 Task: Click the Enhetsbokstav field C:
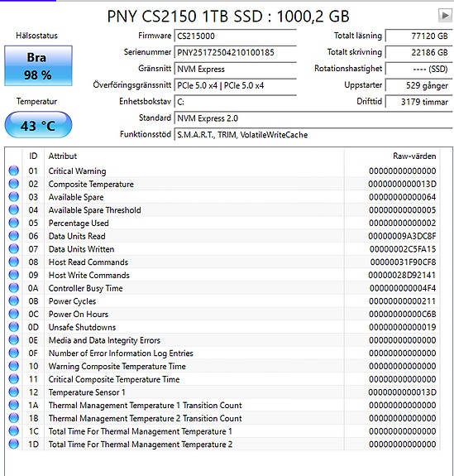coord(235,102)
